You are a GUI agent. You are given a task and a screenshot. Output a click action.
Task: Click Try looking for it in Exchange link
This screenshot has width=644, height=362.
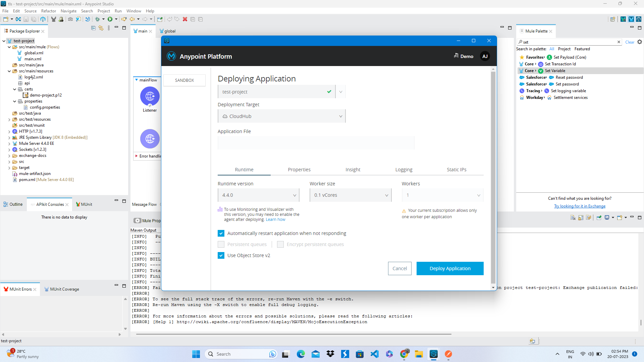tap(580, 206)
